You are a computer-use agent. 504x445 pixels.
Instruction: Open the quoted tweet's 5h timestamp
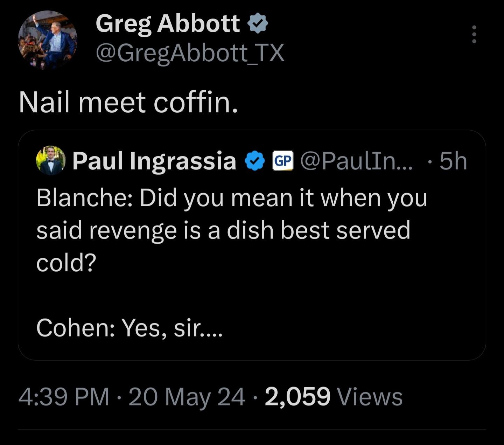point(453,161)
